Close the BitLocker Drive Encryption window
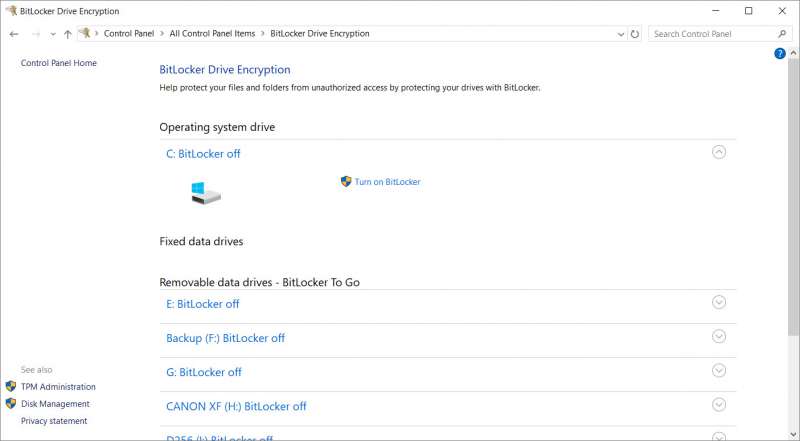800x441 pixels. [782, 11]
